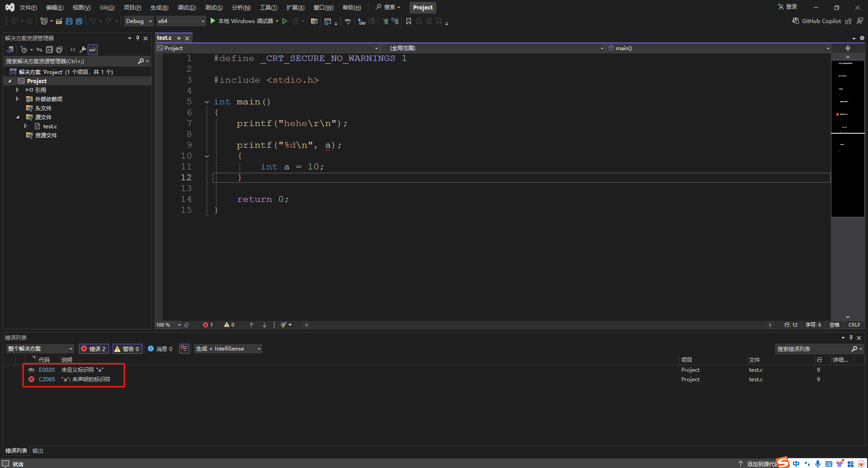
Task: Start Without Debugging using outlined play icon
Action: [x=285, y=21]
